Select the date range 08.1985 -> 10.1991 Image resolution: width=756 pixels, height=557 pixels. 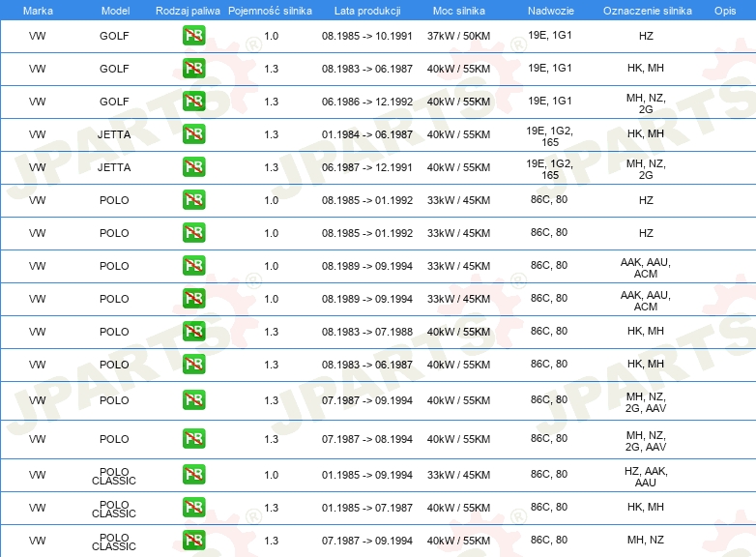(367, 36)
